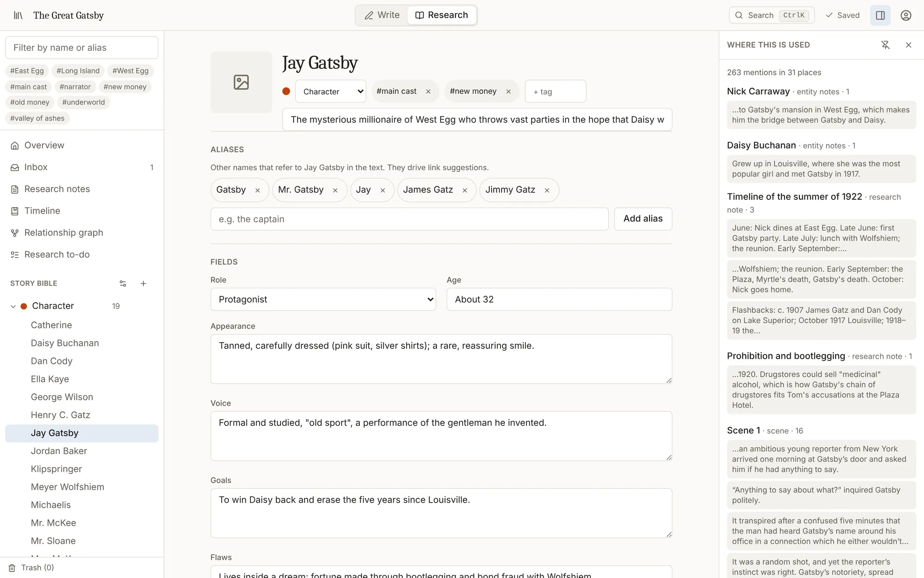Filter by the #East Egg tag

pos(27,71)
